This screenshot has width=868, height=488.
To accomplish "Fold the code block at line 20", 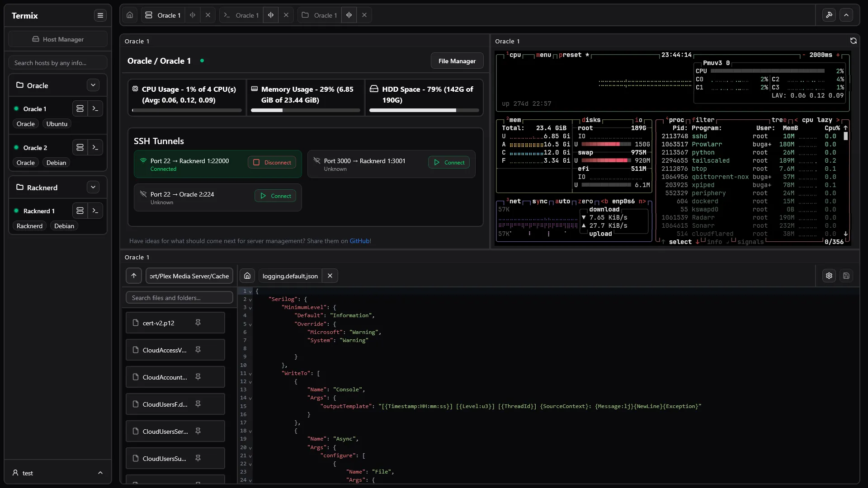I will click(x=250, y=448).
